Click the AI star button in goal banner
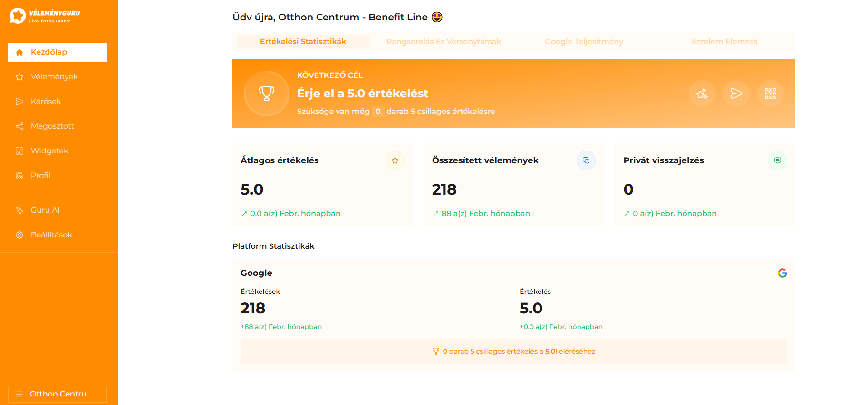The height and width of the screenshot is (405, 868). 702,94
